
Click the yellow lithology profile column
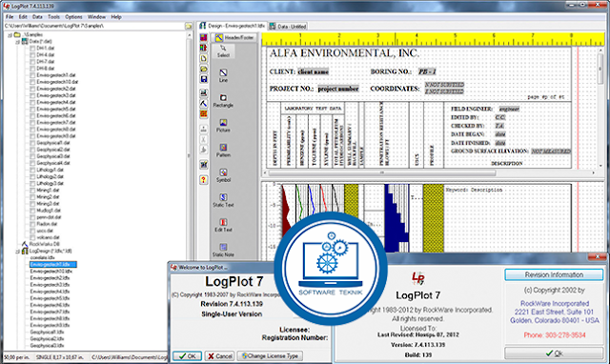pos(434,218)
